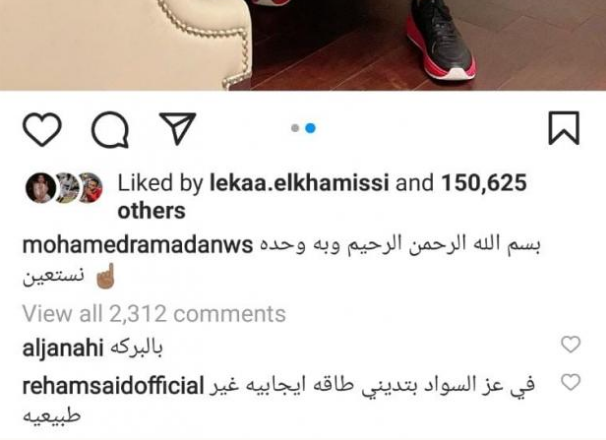Open comments via the speech bubble icon
The image size is (606, 440).
(x=110, y=130)
